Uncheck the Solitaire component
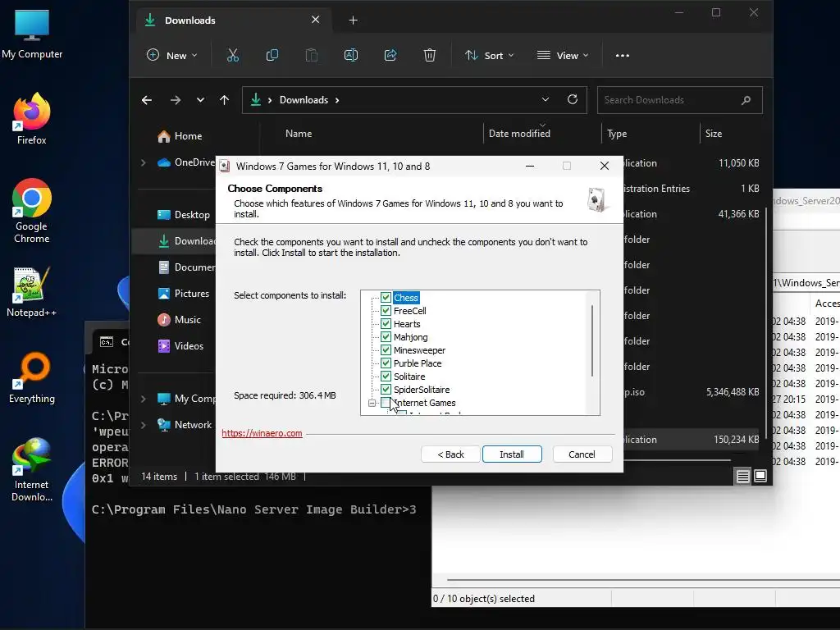840x630 pixels. coord(386,376)
